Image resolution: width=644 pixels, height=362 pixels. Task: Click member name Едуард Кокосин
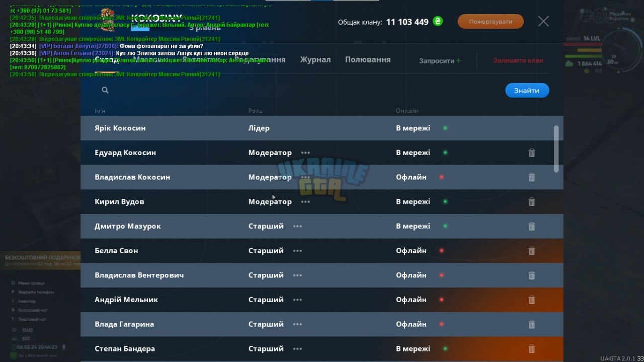(x=125, y=153)
